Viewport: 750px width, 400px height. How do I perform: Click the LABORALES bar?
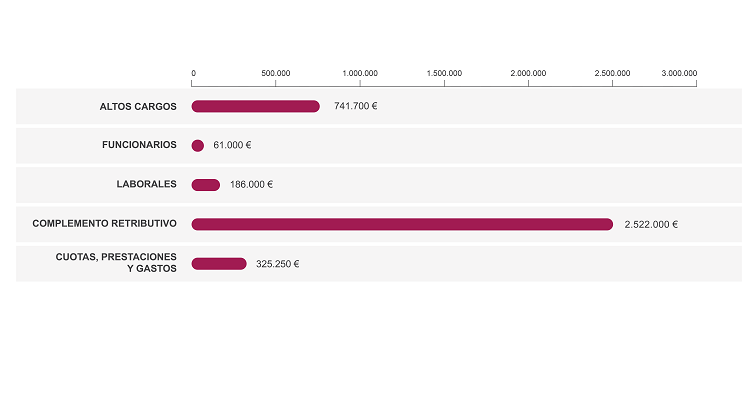(x=206, y=184)
